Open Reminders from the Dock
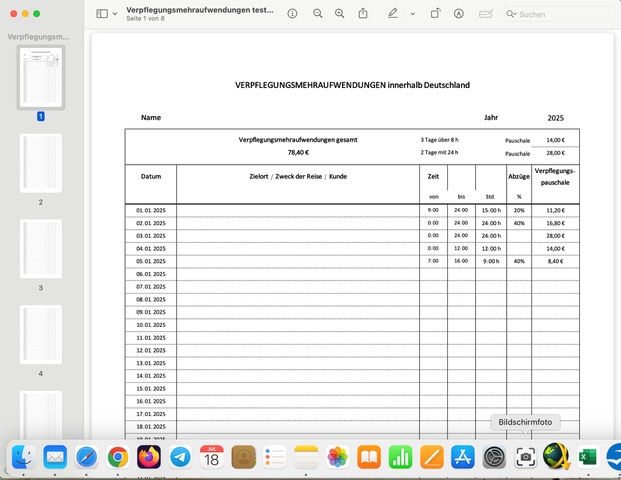 tap(274, 457)
